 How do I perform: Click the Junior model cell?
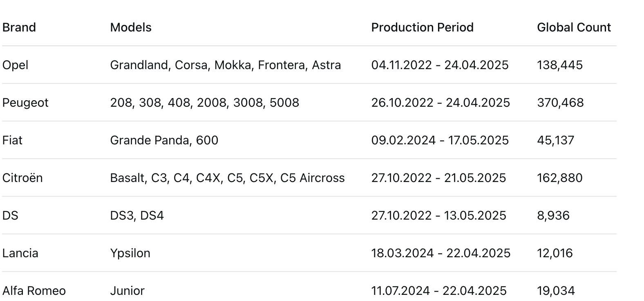tap(127, 291)
